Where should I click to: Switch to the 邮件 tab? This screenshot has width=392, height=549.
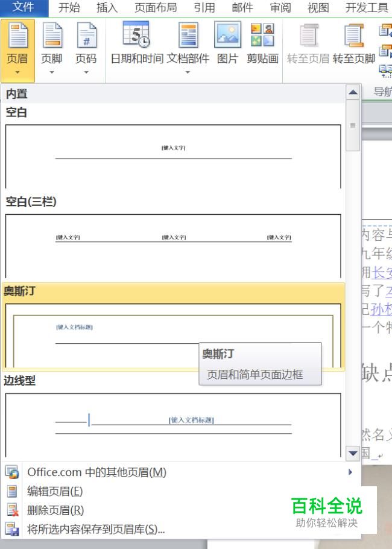click(x=242, y=8)
